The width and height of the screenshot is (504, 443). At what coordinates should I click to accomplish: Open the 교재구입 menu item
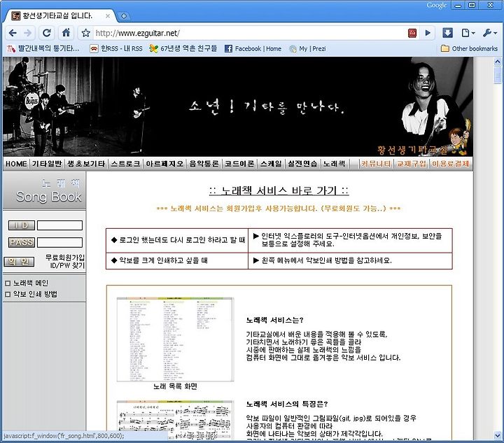pyautogui.click(x=411, y=164)
